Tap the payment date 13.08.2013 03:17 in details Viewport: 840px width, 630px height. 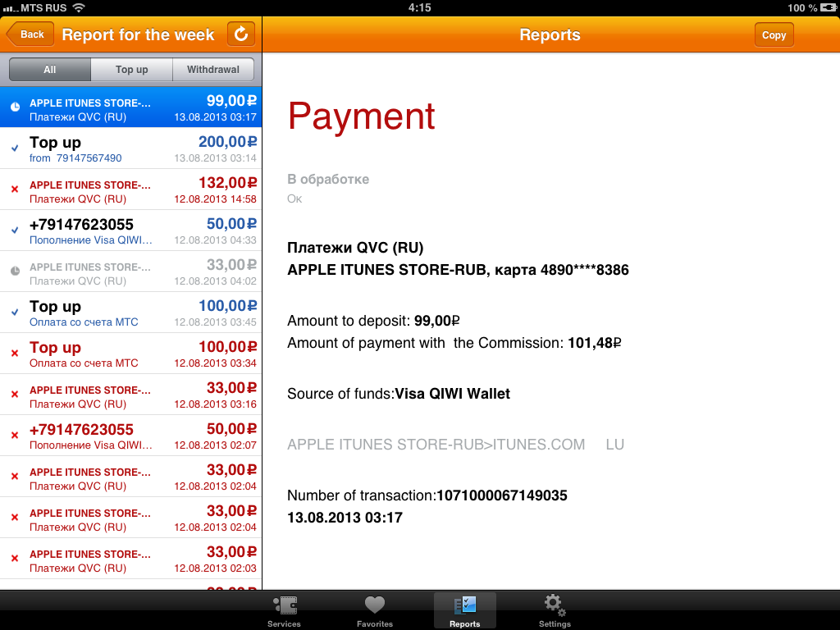point(345,518)
